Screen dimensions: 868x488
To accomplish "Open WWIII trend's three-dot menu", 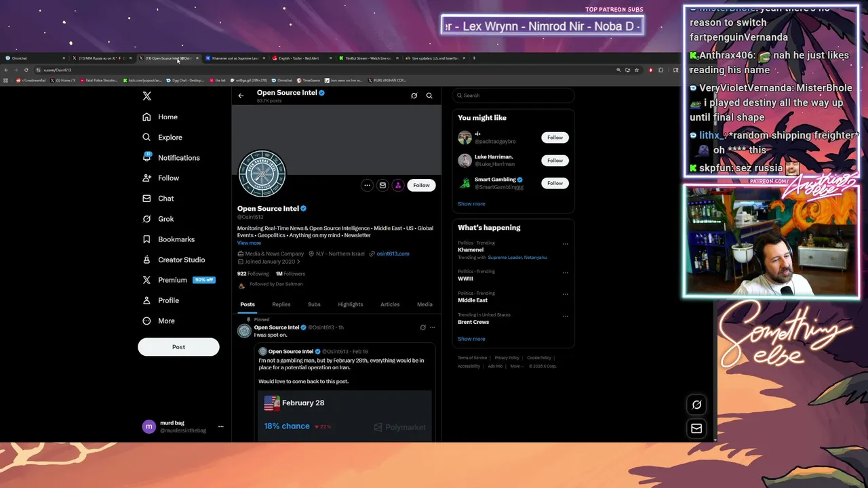I will tap(565, 272).
